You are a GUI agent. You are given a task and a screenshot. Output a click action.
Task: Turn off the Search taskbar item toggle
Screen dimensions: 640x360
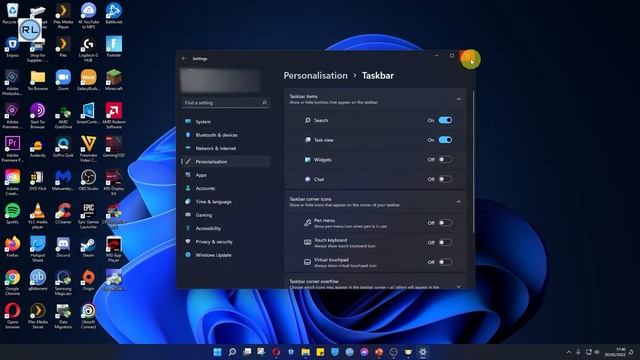click(x=445, y=120)
